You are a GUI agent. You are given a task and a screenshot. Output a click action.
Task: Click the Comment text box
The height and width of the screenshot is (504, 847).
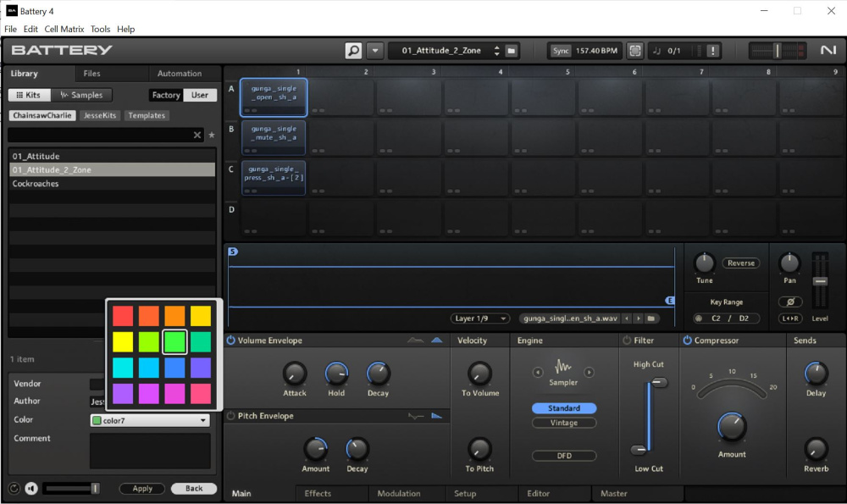(150, 451)
